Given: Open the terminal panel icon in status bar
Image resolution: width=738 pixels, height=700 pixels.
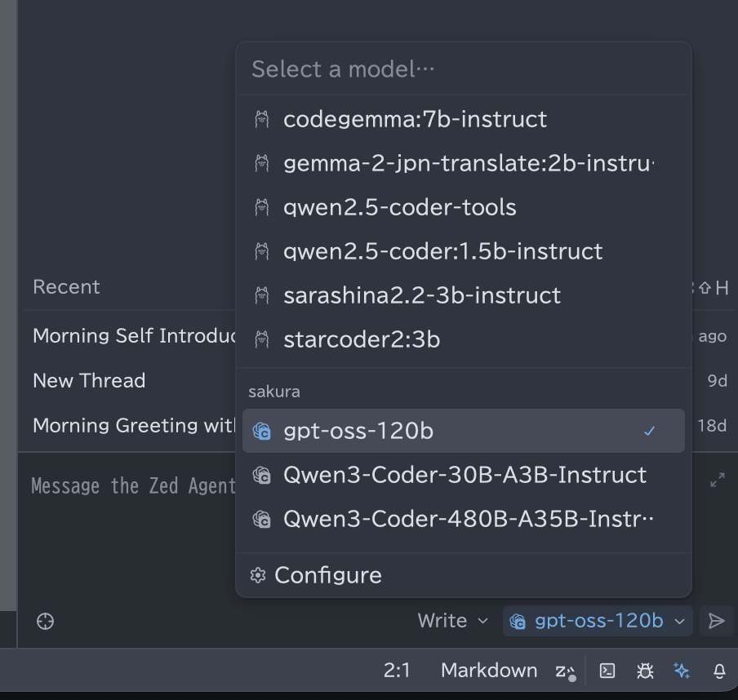Looking at the screenshot, I should pyautogui.click(x=607, y=671).
